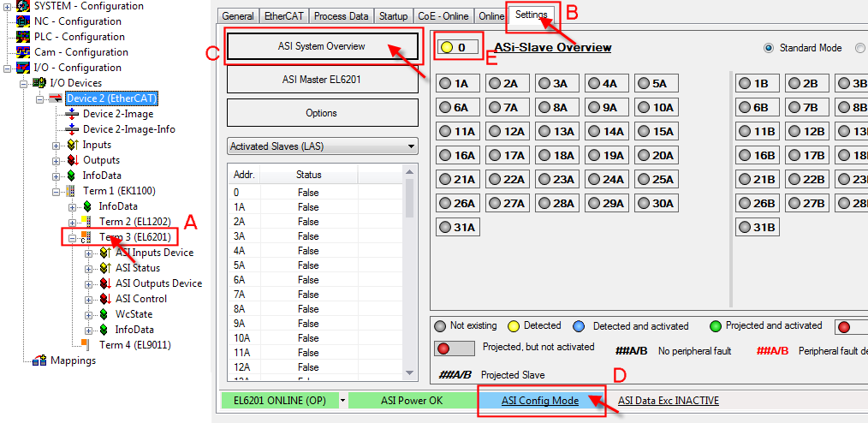Click the ASI Outputs Device icon
Viewport: 868px width, 423px height.
click(106, 283)
